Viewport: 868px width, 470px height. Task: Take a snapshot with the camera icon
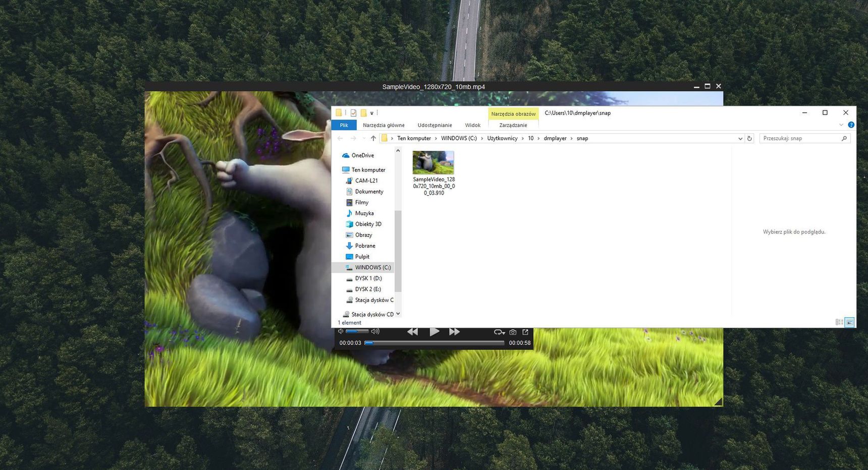(513, 332)
